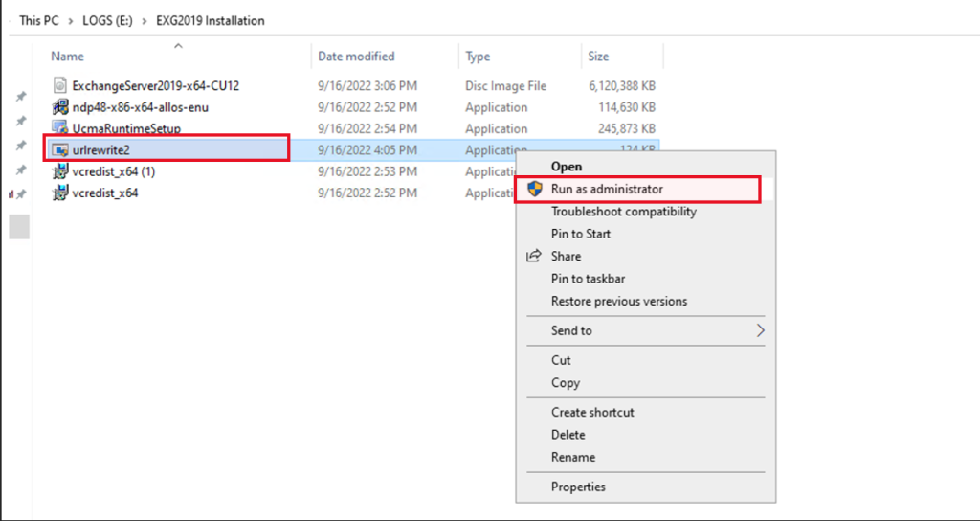Click the Share icon in the context menu
This screenshot has height=521, width=980.
[x=534, y=256]
